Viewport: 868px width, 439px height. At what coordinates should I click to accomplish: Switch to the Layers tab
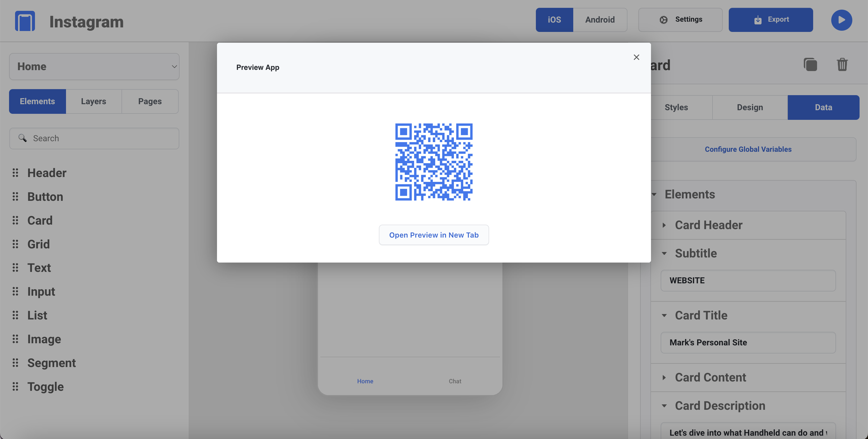click(94, 101)
